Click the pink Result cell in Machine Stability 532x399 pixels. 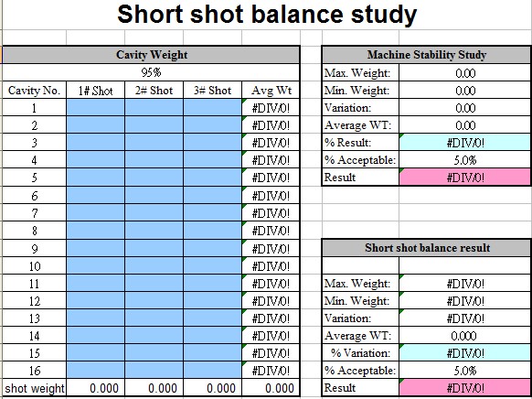tap(465, 178)
